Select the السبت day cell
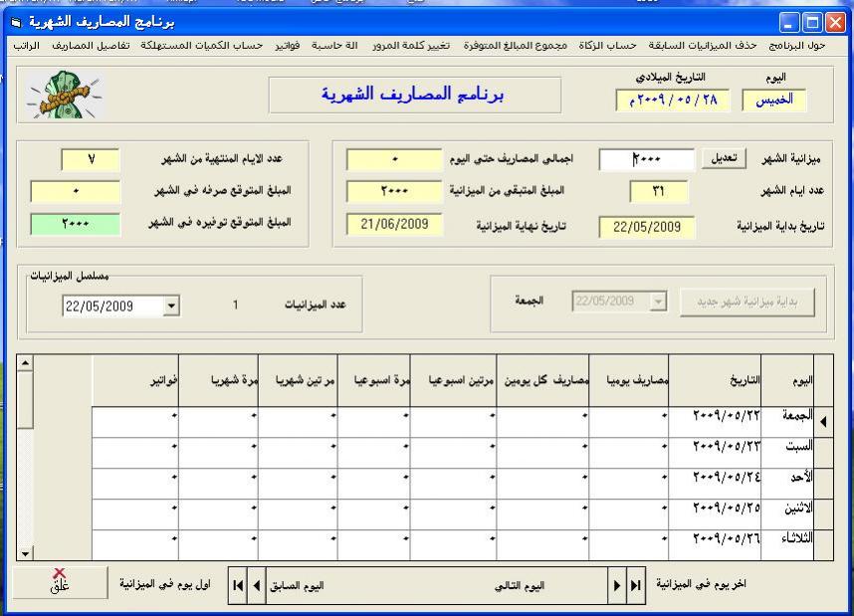The width and height of the screenshot is (854, 616). 787,453
